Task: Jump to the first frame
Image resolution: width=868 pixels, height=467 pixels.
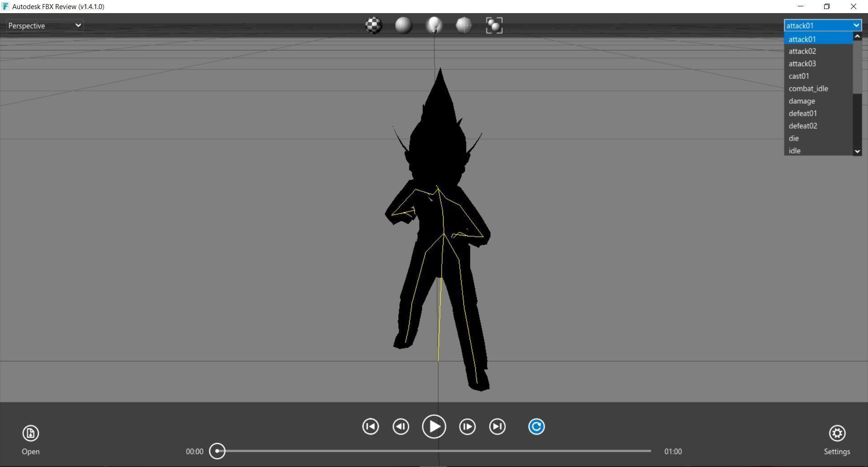Action: click(371, 427)
